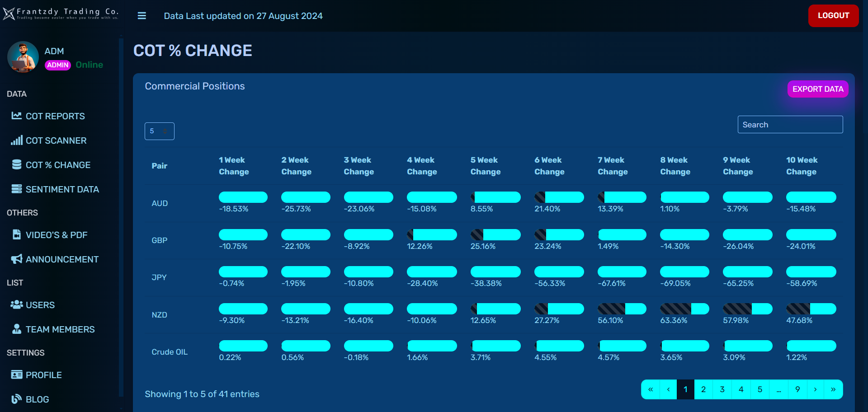
Task: Select pagination page 3
Action: [722, 389]
